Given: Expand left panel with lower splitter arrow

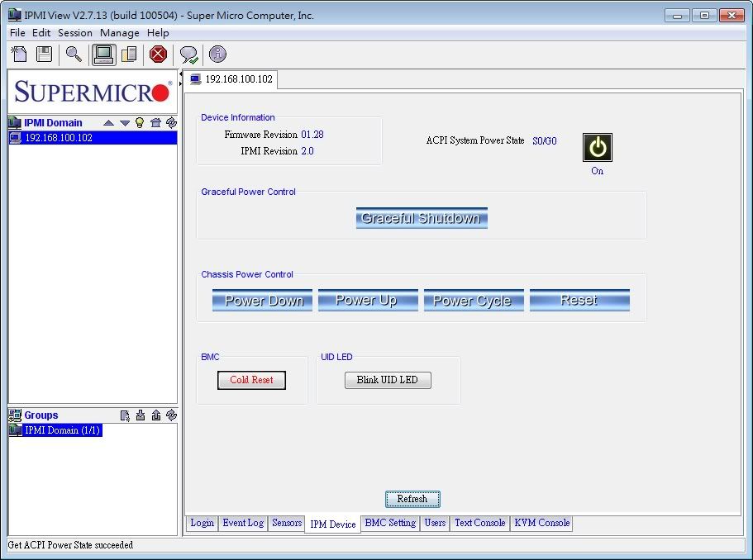Looking at the screenshot, I should pyautogui.click(x=181, y=84).
